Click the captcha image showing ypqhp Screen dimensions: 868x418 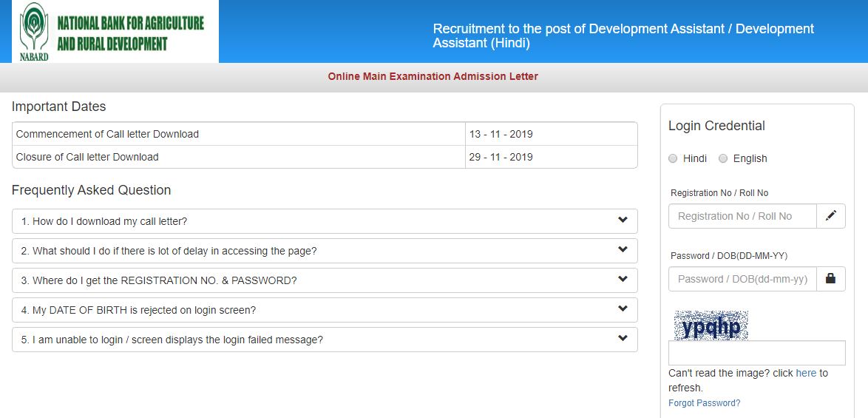coord(711,326)
